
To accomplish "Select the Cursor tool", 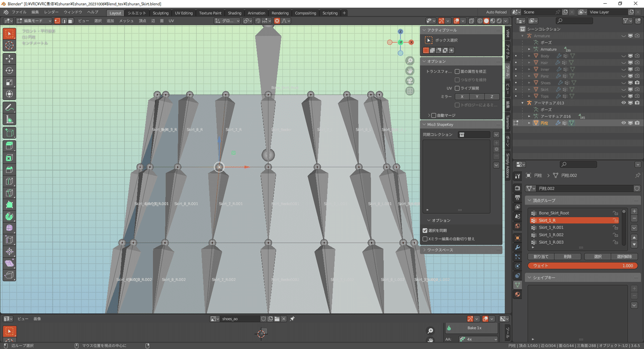I will click(x=10, y=46).
